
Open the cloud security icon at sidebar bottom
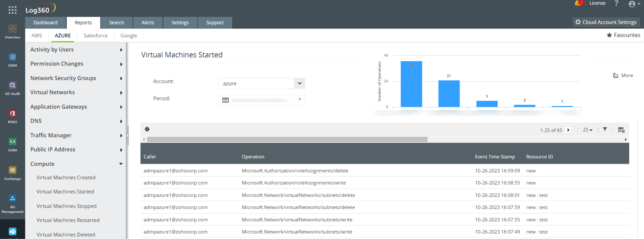coord(13,231)
